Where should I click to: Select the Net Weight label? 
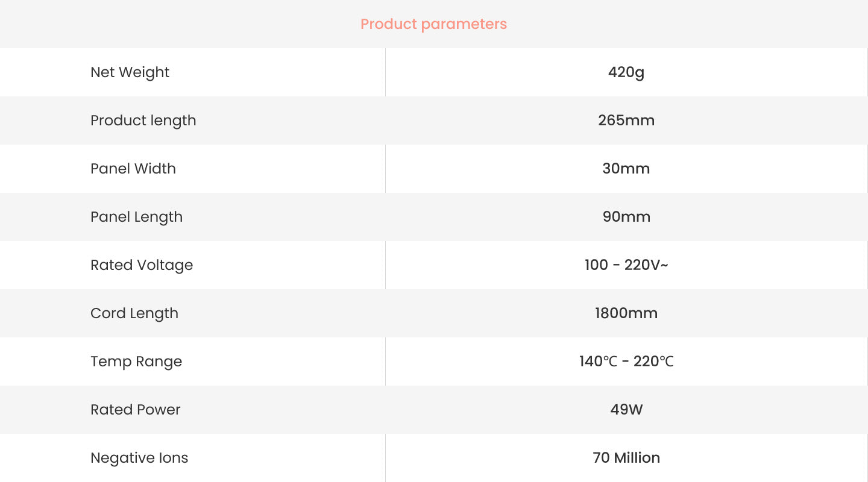pos(130,72)
